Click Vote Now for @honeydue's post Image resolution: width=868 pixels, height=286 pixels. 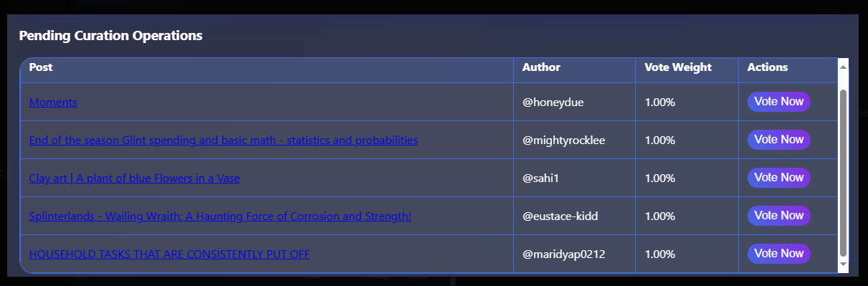[779, 102]
